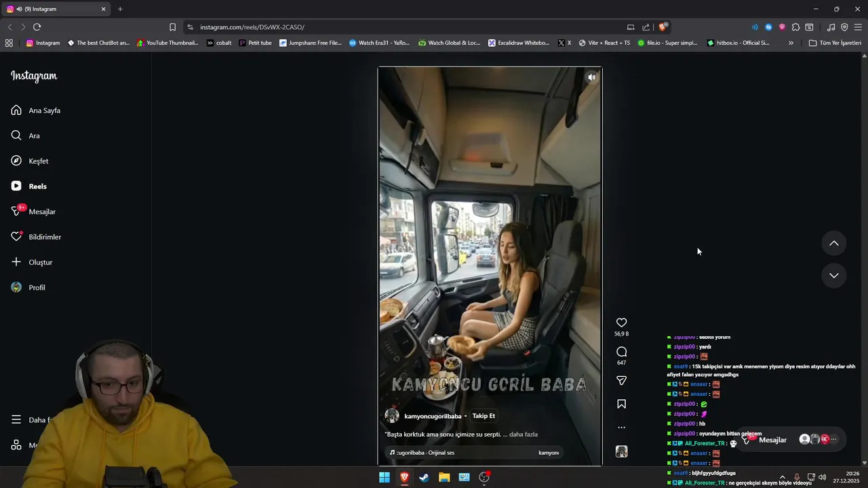This screenshot has height=488, width=868.
Task: Select Reels in the sidebar
Action: 29,186
